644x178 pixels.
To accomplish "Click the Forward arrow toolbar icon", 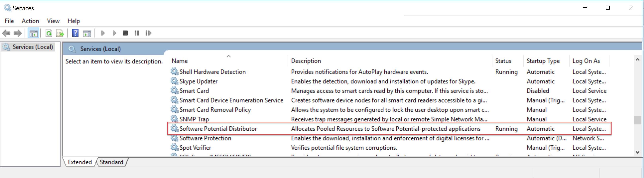I will [x=18, y=33].
